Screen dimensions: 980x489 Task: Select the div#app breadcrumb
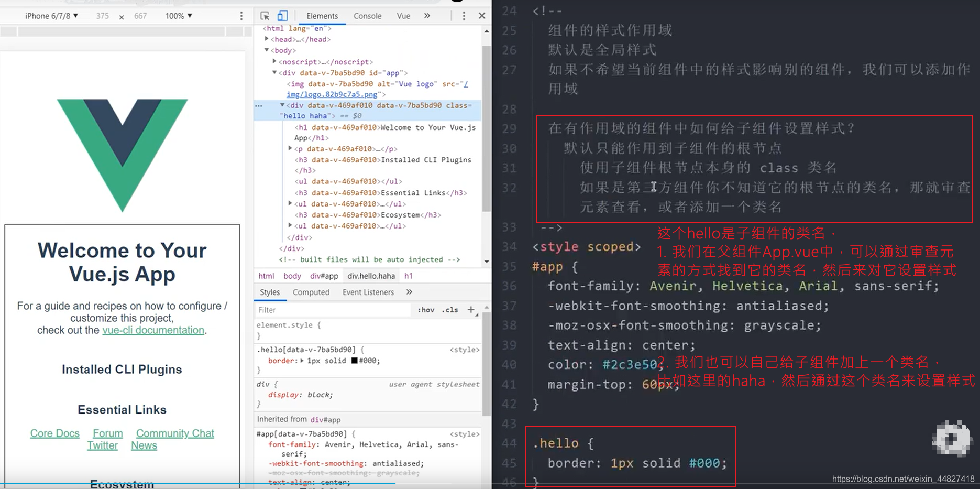click(x=324, y=276)
